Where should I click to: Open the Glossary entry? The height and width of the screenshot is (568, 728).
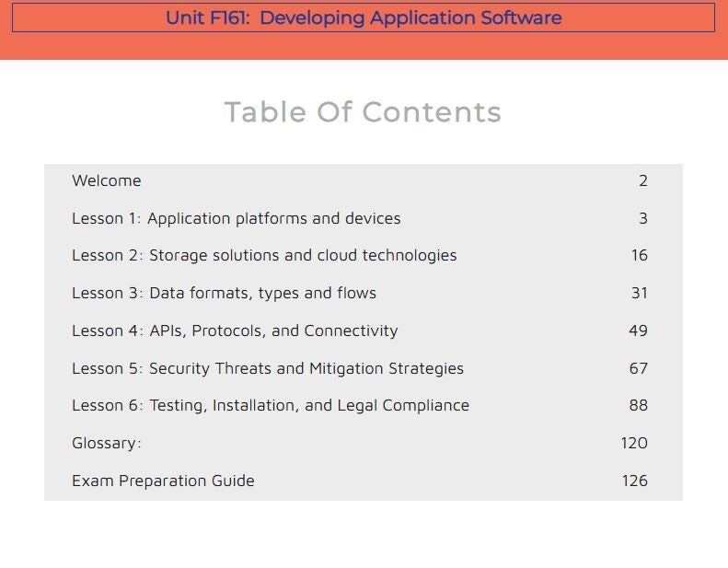coord(107,443)
